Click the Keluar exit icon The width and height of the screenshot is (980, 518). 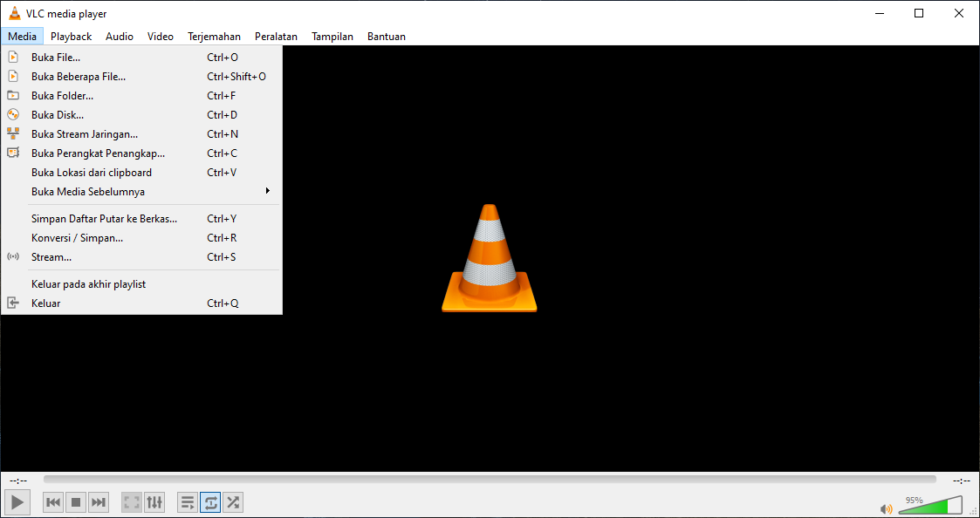[x=13, y=303]
